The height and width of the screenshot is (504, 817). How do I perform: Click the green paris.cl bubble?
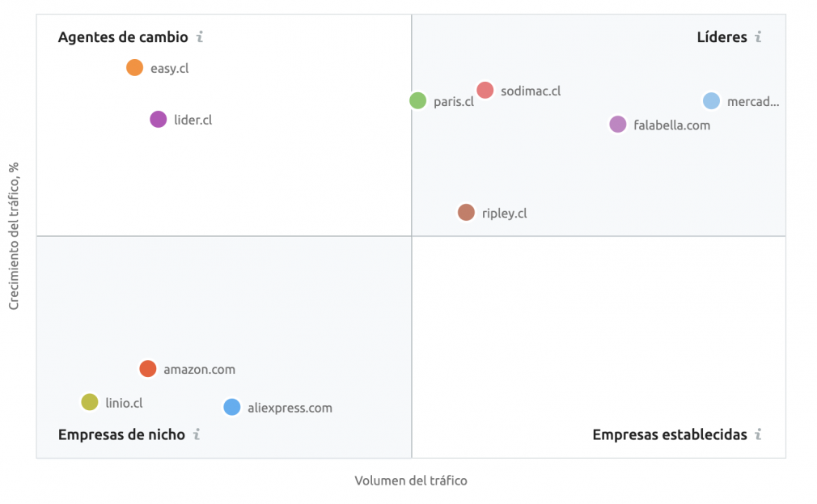tap(418, 100)
